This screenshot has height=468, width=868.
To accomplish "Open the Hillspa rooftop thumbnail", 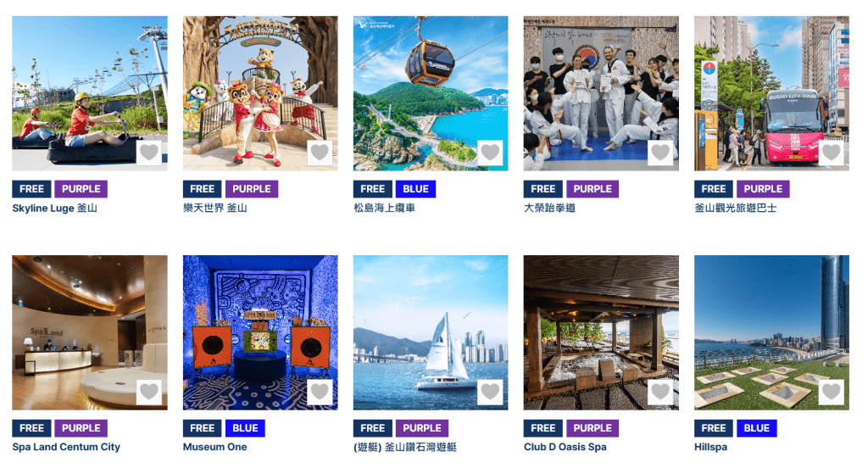I will pyautogui.click(x=771, y=332).
